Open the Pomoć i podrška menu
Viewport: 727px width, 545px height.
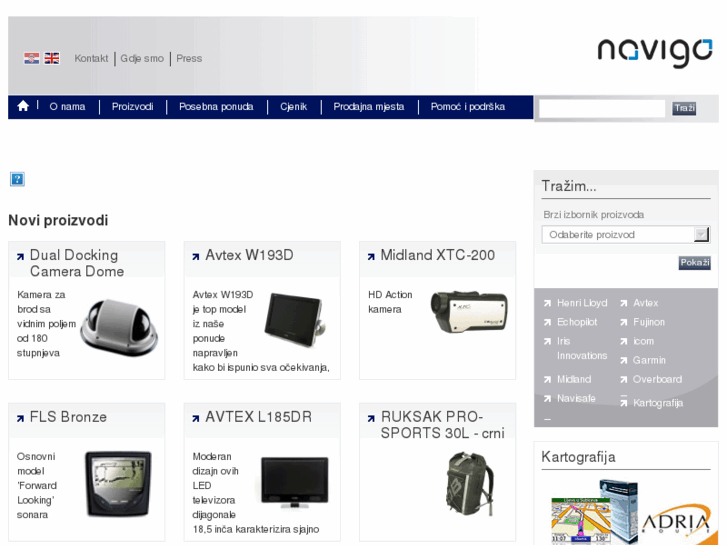coord(468,107)
